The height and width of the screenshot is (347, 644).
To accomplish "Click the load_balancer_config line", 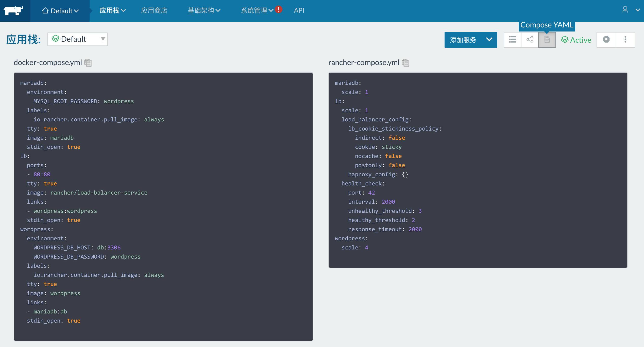I will coord(376,119).
